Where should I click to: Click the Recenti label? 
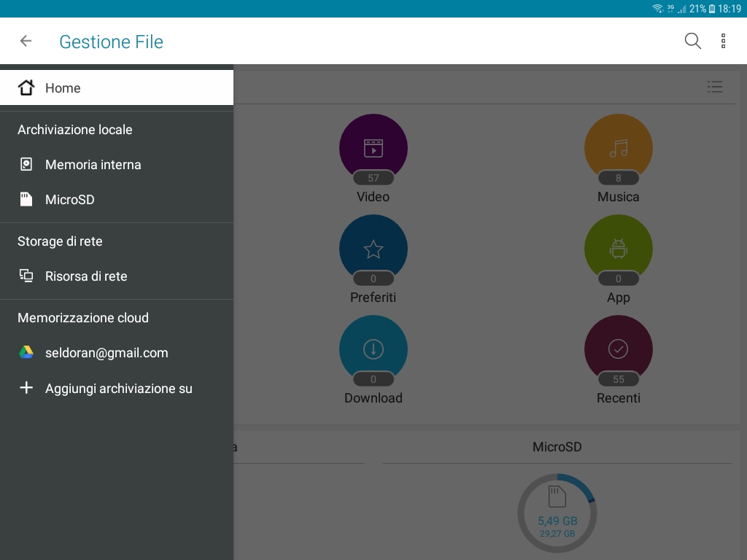pyautogui.click(x=619, y=397)
